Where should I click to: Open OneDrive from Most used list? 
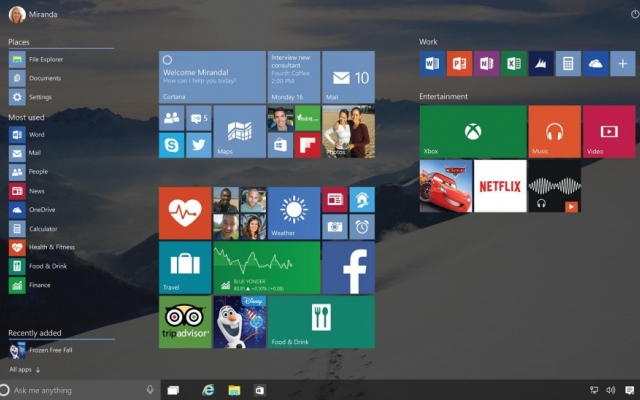pyautogui.click(x=32, y=210)
